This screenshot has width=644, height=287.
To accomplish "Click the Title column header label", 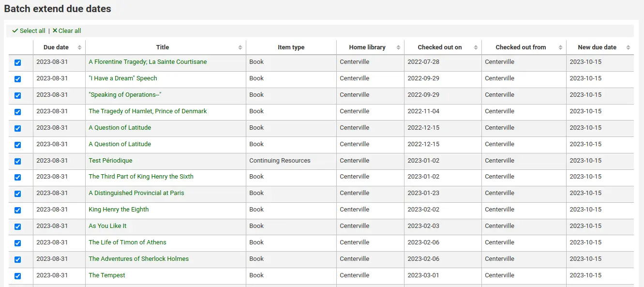I will [163, 47].
